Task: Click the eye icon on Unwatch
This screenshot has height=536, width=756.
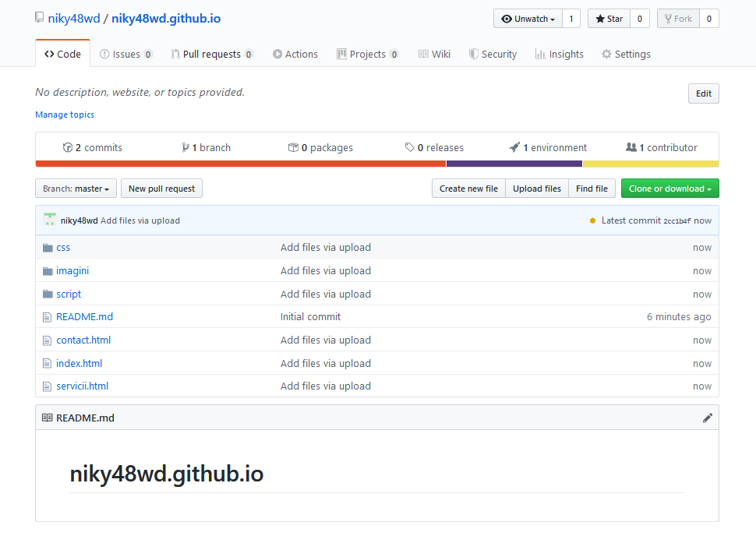Action: click(x=507, y=18)
